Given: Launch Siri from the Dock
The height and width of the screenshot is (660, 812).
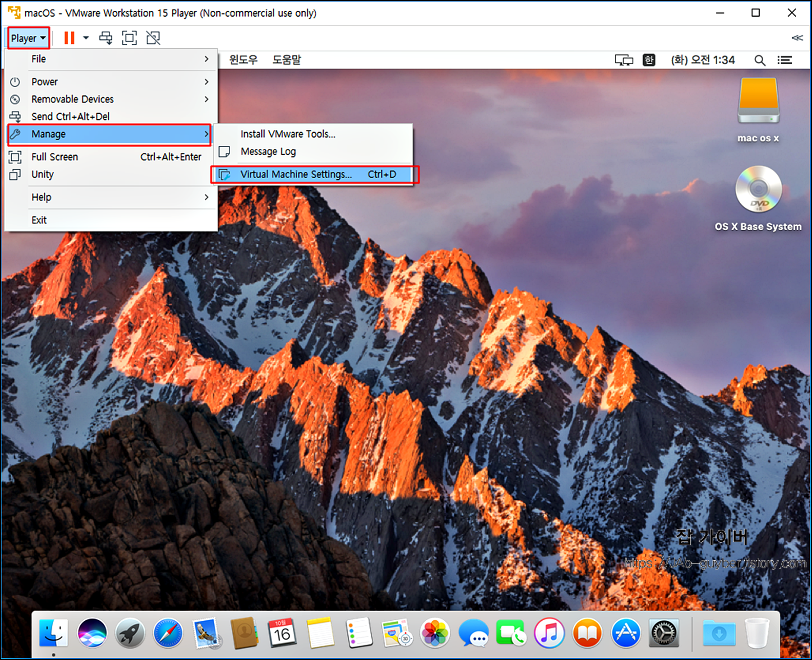Looking at the screenshot, I should pos(92,632).
